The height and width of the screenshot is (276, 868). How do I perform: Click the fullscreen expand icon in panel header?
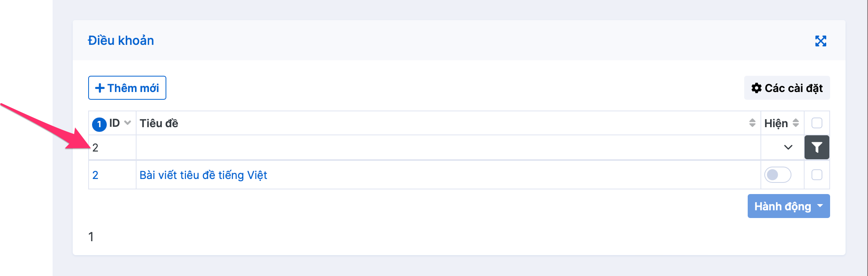tap(820, 41)
